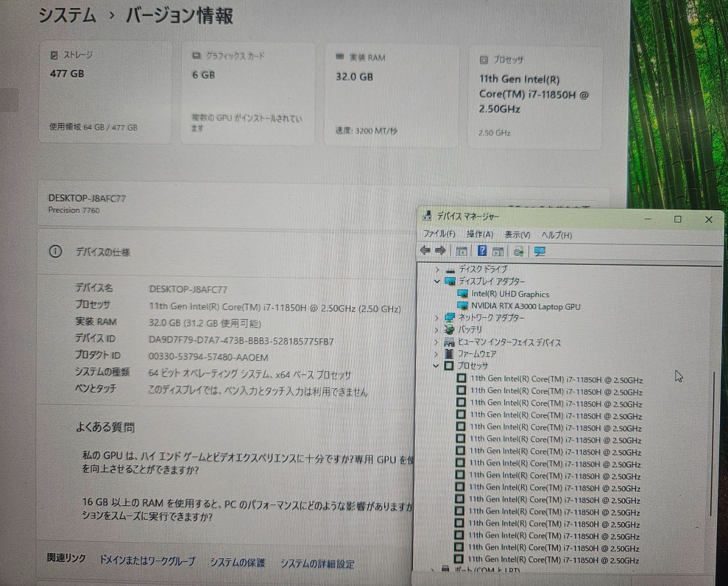Open the 操作(A) menu
The image size is (728, 586).
coord(480,235)
